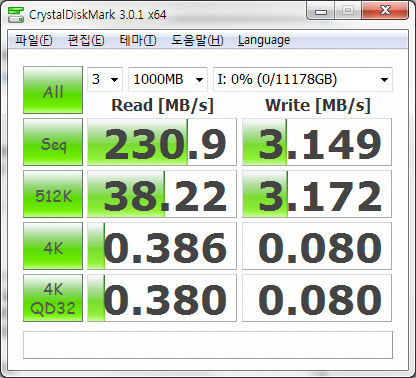Click the CrystalDiskMark app icon in title bar
Screen dimensions: 416x378
pyautogui.click(x=16, y=14)
